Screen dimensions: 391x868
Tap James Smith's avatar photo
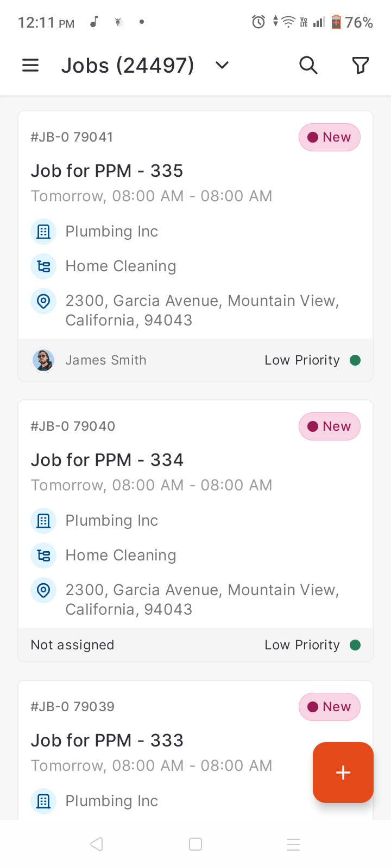pos(43,360)
